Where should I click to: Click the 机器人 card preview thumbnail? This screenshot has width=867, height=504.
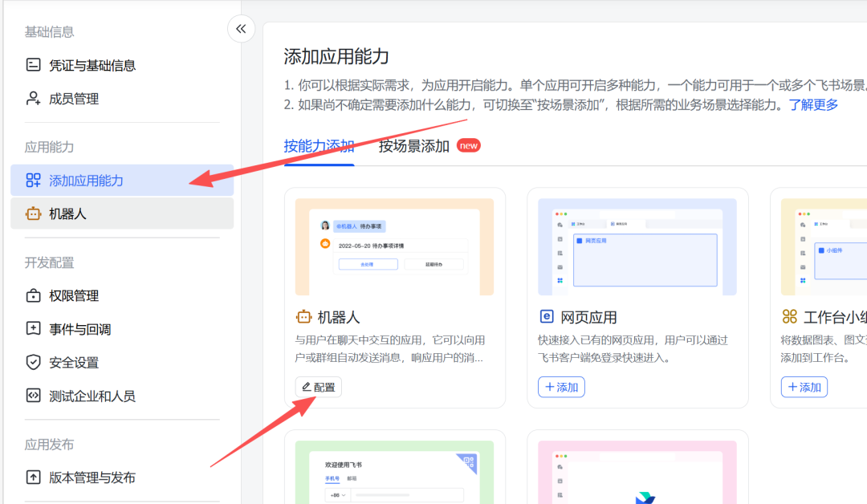click(395, 246)
